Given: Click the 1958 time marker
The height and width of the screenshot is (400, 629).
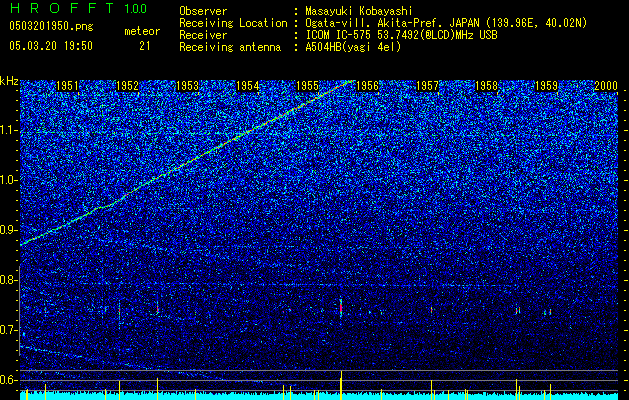Looking at the screenshot, I should pyautogui.click(x=487, y=86).
